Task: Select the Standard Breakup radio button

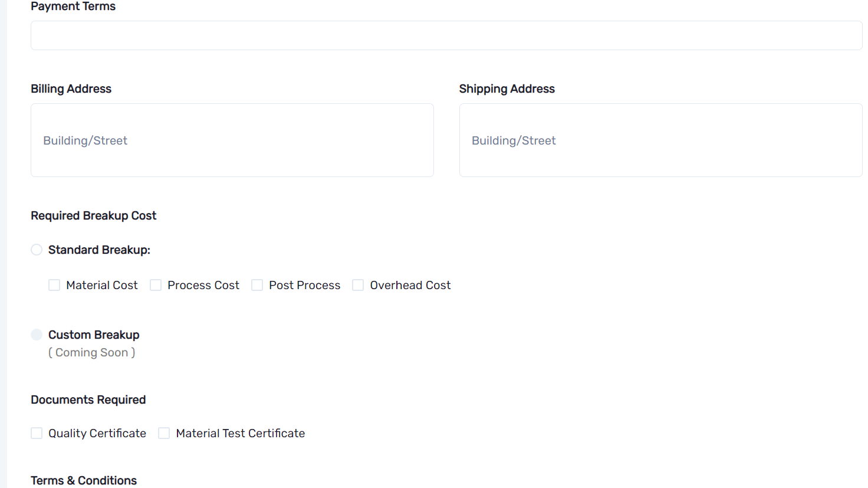Action: (37, 250)
